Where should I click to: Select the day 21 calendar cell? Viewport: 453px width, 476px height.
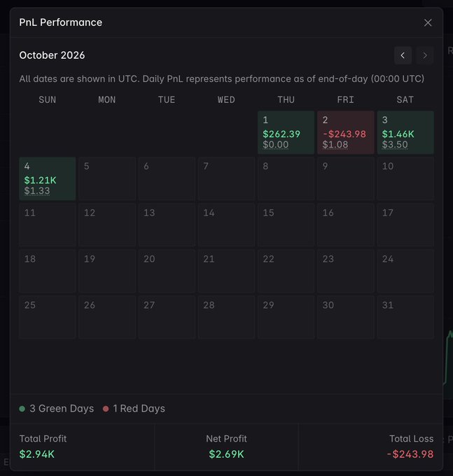tap(226, 271)
